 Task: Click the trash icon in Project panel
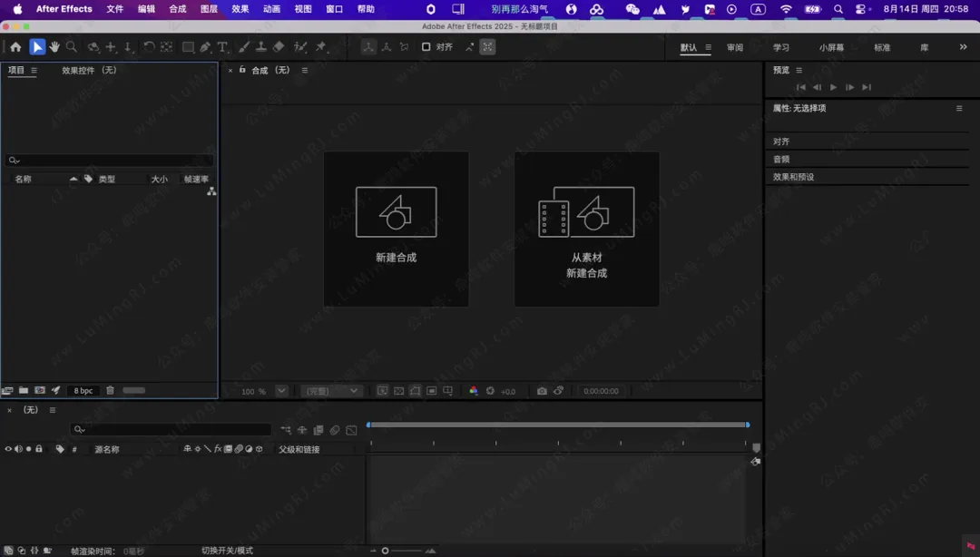pyautogui.click(x=110, y=391)
